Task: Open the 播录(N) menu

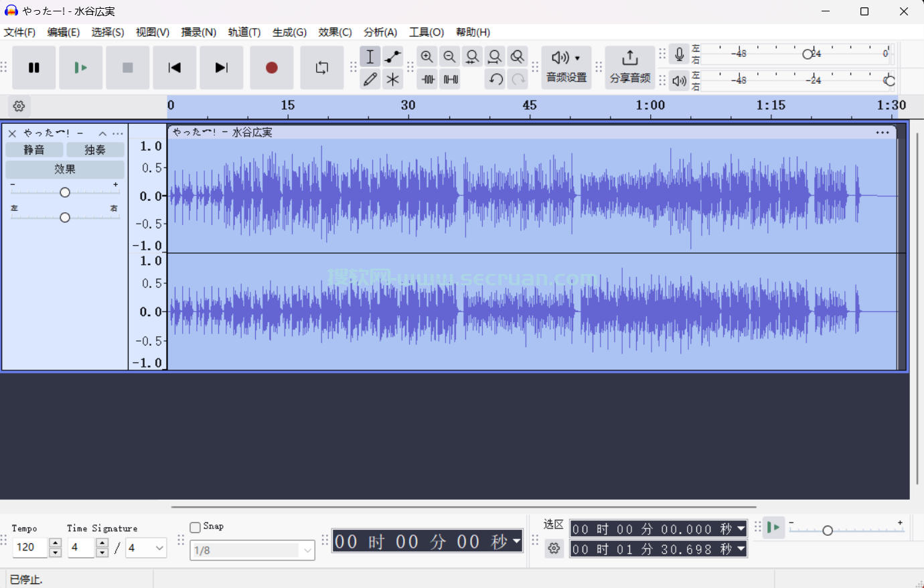Action: click(x=199, y=32)
